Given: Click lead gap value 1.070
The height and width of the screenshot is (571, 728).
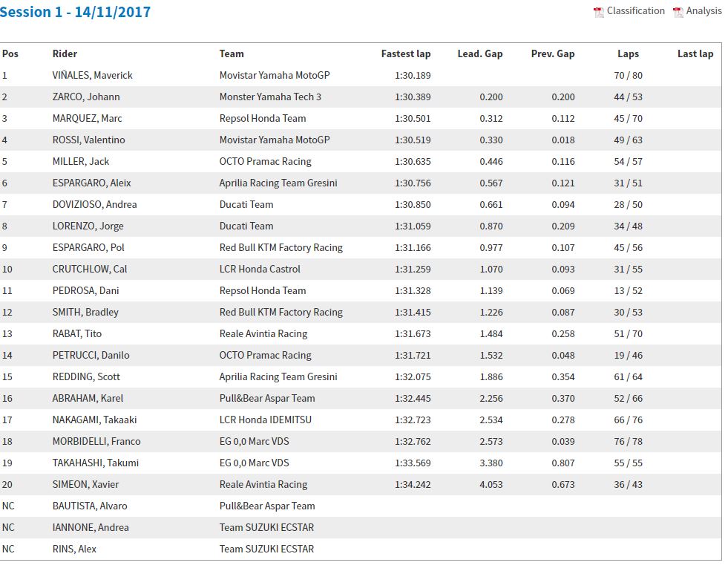Looking at the screenshot, I should pos(491,269).
